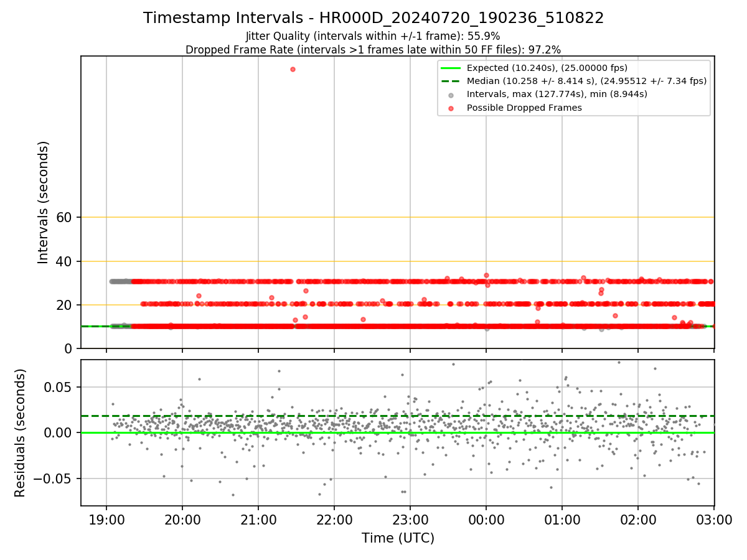This screenshot has width=747, height=560.
Task: Click the 'Expected (10.240s), (25.00000 fps)' legend entry
Action: click(547, 68)
